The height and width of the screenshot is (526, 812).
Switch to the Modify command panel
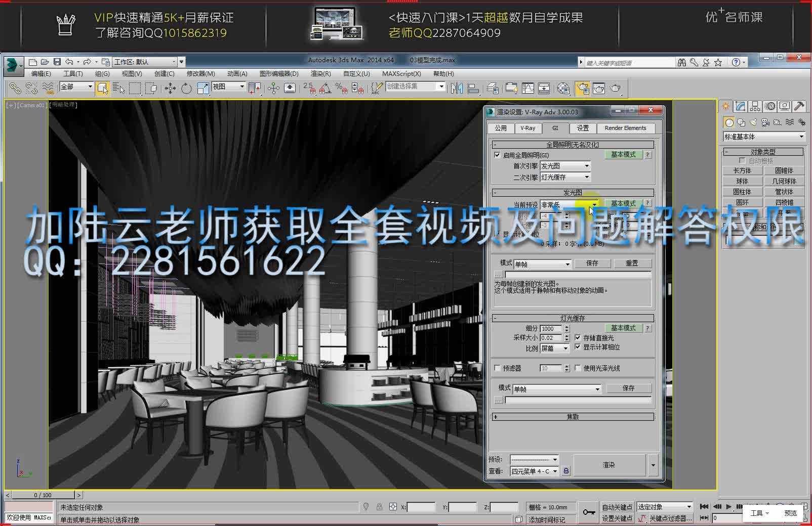tap(740, 106)
